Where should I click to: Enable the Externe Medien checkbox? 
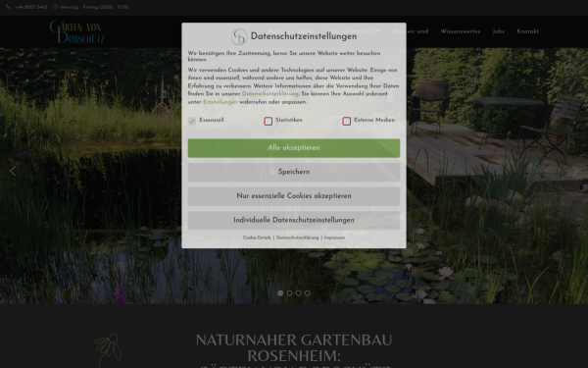click(347, 121)
